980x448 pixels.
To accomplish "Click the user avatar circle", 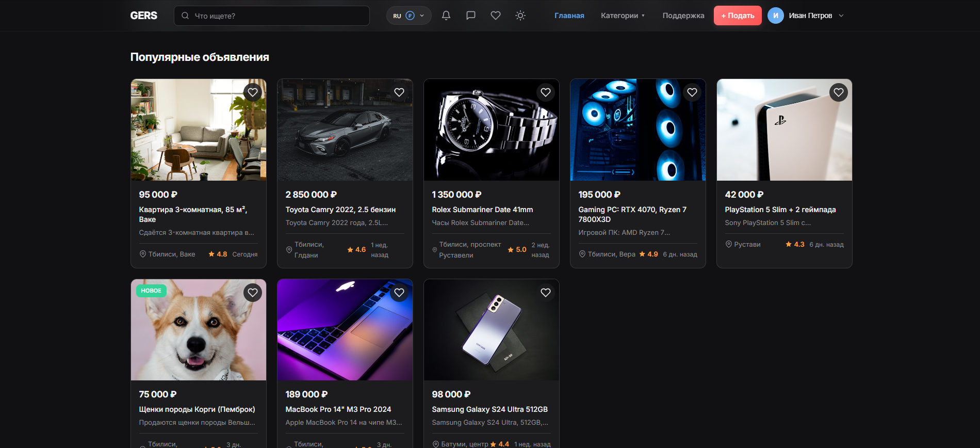I will tap(775, 15).
